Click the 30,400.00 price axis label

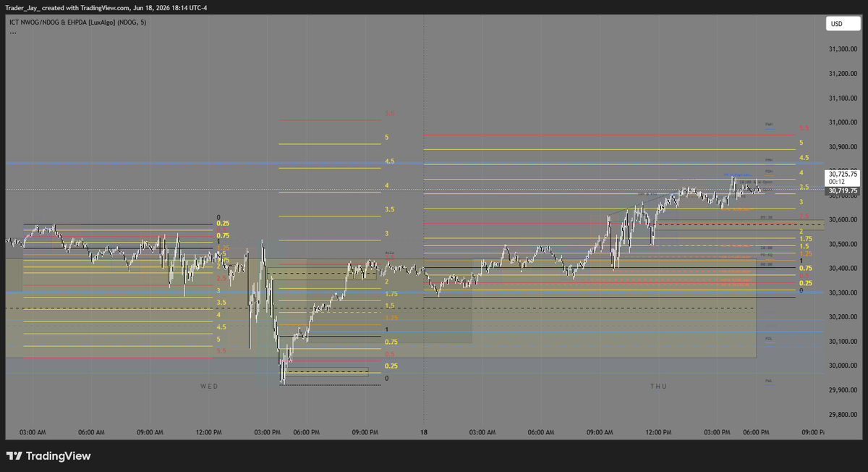point(843,269)
